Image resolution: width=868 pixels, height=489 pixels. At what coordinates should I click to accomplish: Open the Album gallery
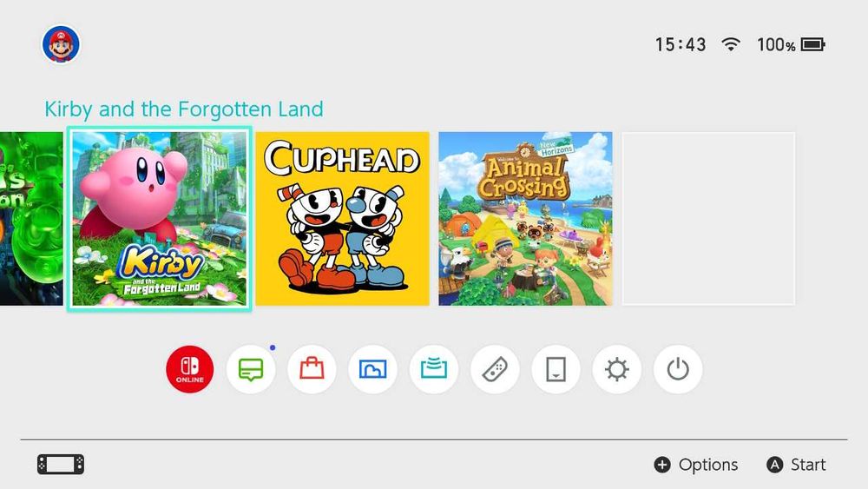(x=372, y=369)
